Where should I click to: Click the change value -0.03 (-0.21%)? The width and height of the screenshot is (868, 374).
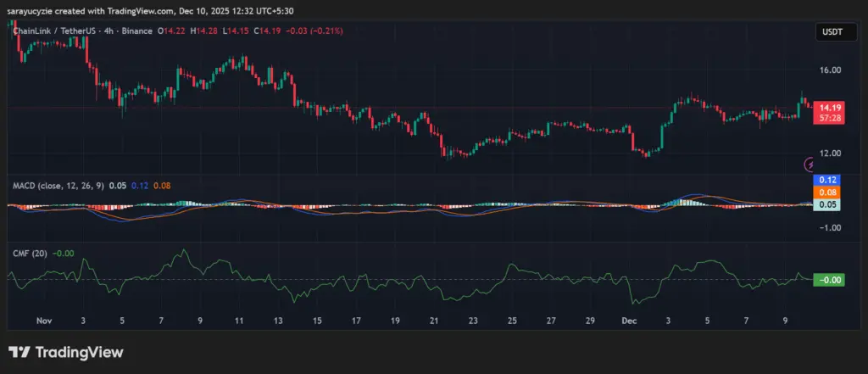314,31
